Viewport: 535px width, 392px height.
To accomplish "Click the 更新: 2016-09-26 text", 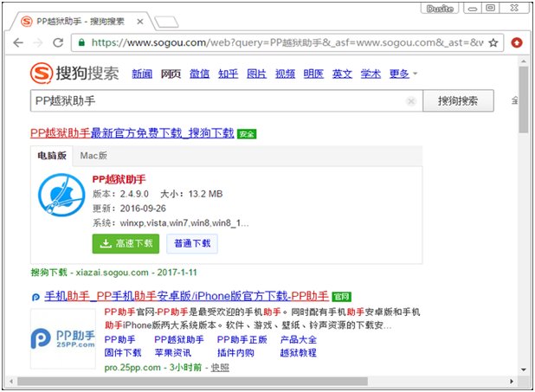I will pyautogui.click(x=129, y=209).
